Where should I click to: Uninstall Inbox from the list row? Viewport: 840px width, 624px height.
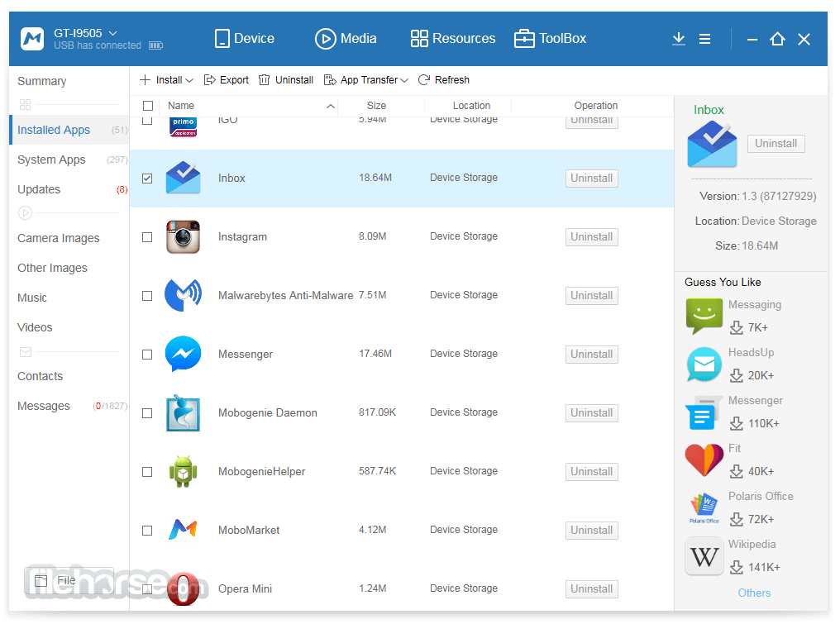click(591, 179)
